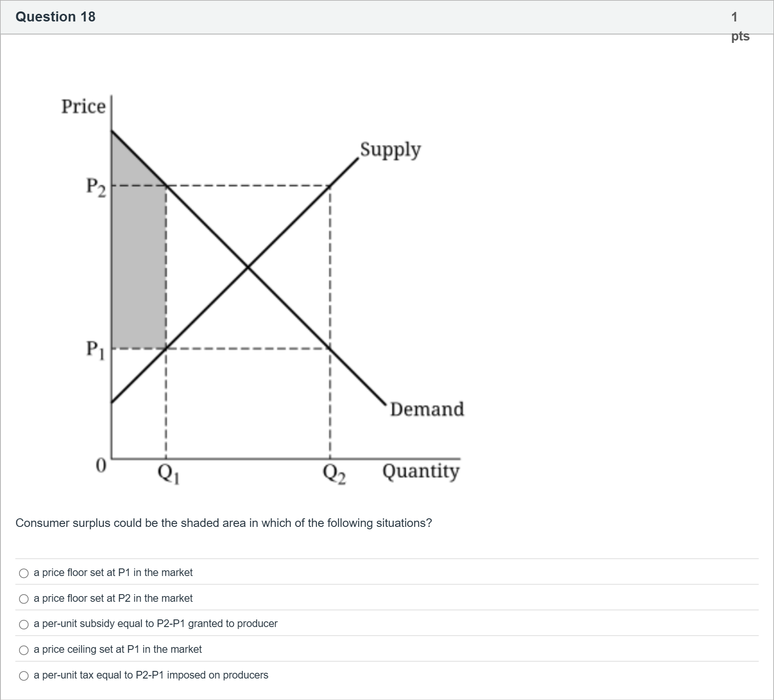
Task: Click the gray shaded area on graph
Action: (x=138, y=267)
